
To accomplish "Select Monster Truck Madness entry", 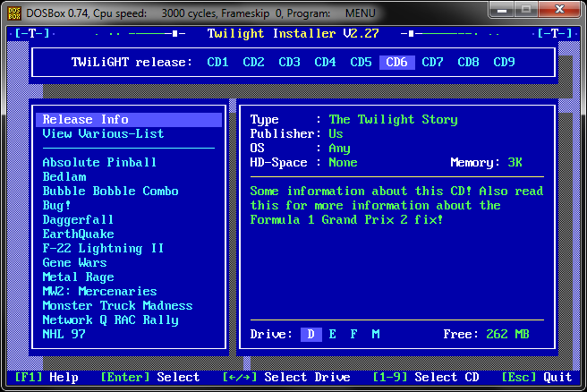I will 117,305.
